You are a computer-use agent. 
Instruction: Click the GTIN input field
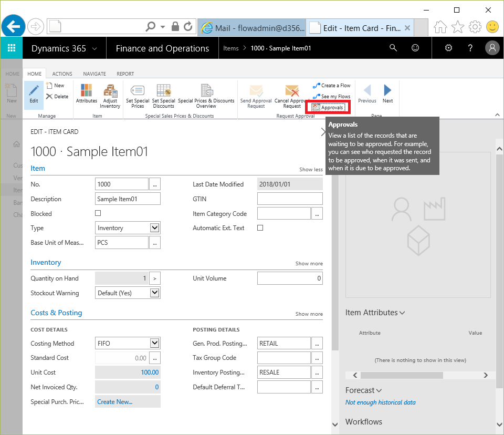290,199
